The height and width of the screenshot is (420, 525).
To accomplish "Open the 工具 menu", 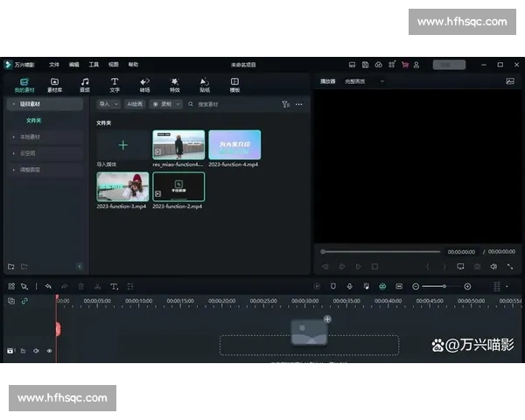I will 94,65.
